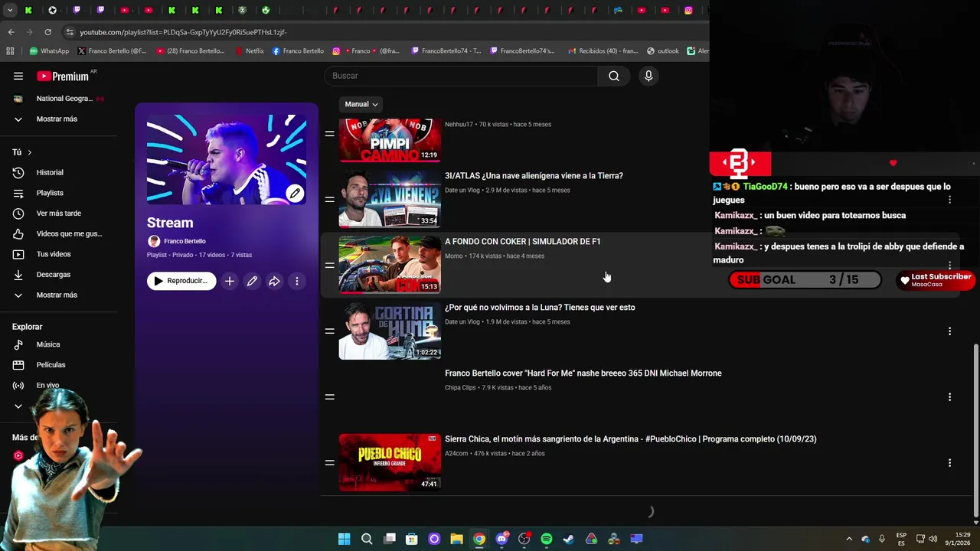Screen dimensions: 980x551
Task: Open the Netflix bookmark
Action: 249,51
